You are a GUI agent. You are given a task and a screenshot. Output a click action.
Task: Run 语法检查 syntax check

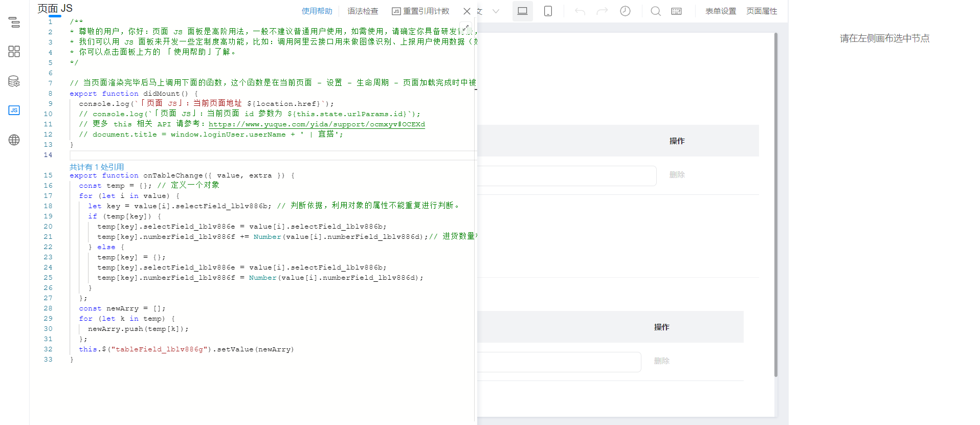363,11
